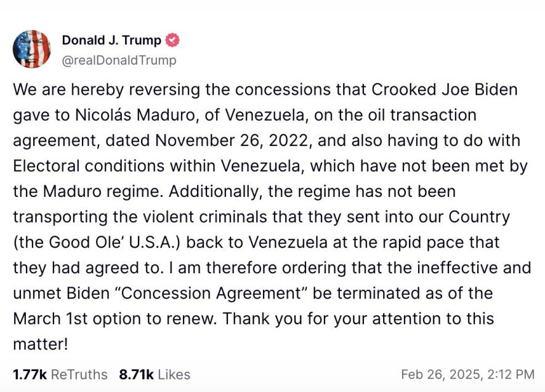Open the Likes label

(x=174, y=375)
